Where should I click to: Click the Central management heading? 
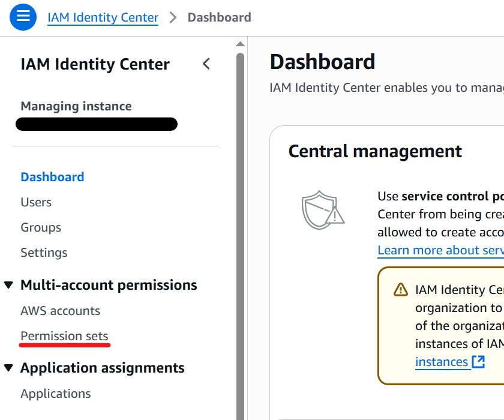[x=375, y=151]
